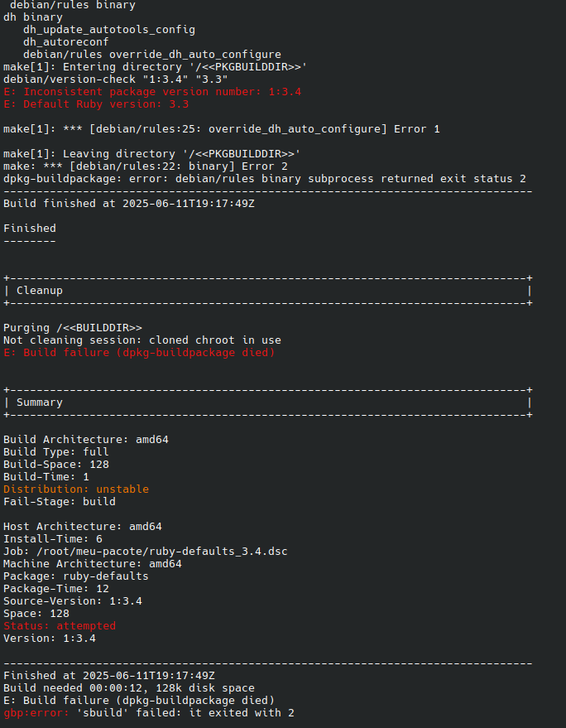Click the red 'Inconsistent package version number' error line

point(152,92)
